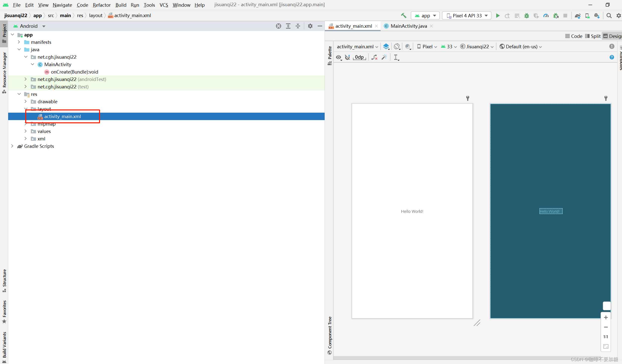The image size is (622, 364).
Task: Open Device Manager icon
Action: tap(587, 16)
